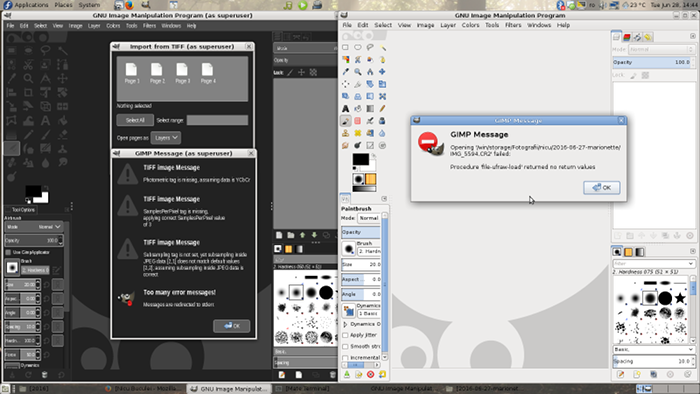Open Applications menu in top panel
Screen dimensions: 700x394
point(31,5)
